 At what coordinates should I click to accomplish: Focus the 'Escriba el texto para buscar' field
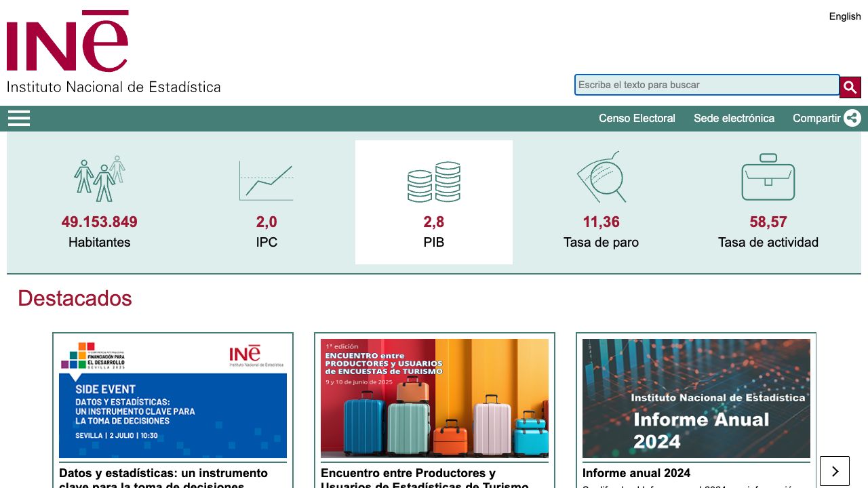pyautogui.click(x=707, y=85)
